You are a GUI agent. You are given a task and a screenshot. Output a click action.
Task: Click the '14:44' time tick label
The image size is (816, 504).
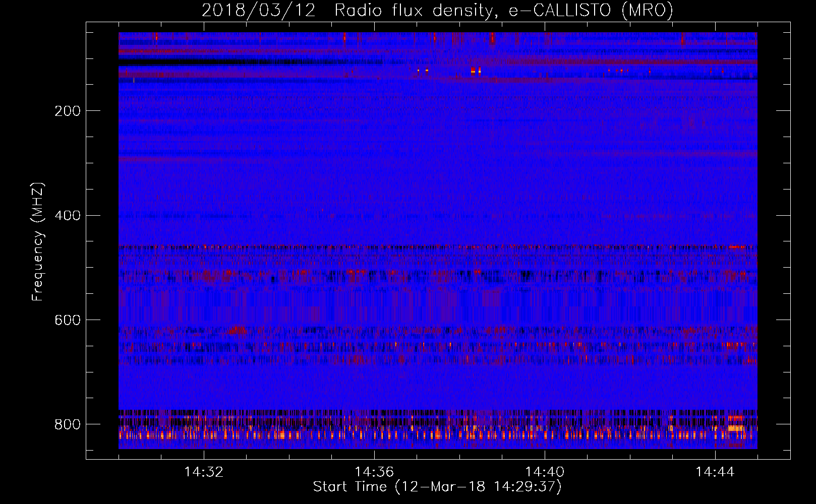click(x=715, y=472)
